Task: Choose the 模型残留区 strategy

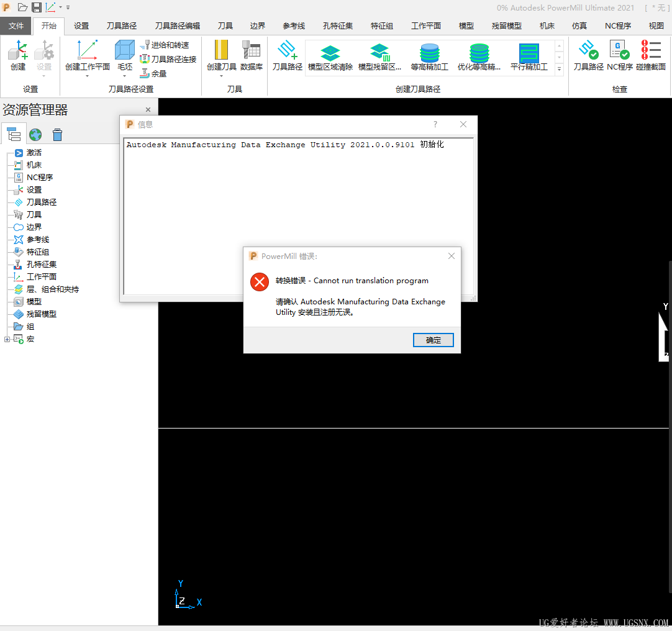Action: click(379, 58)
